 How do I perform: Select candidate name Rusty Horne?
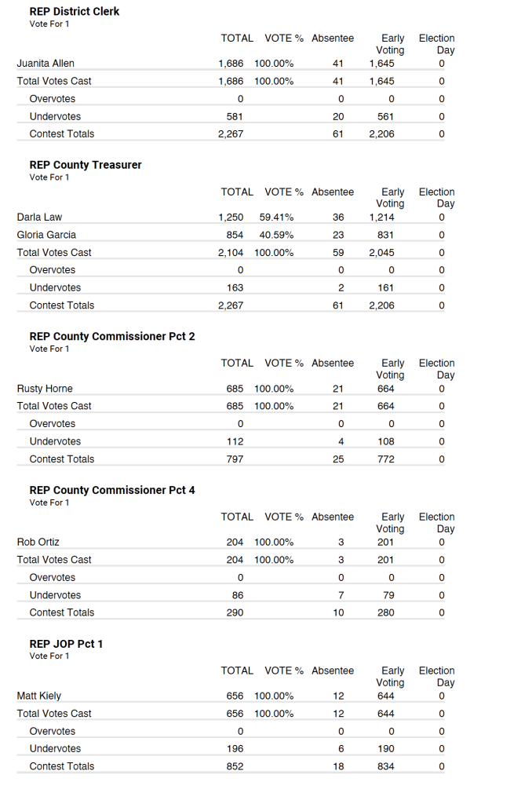tap(45, 389)
